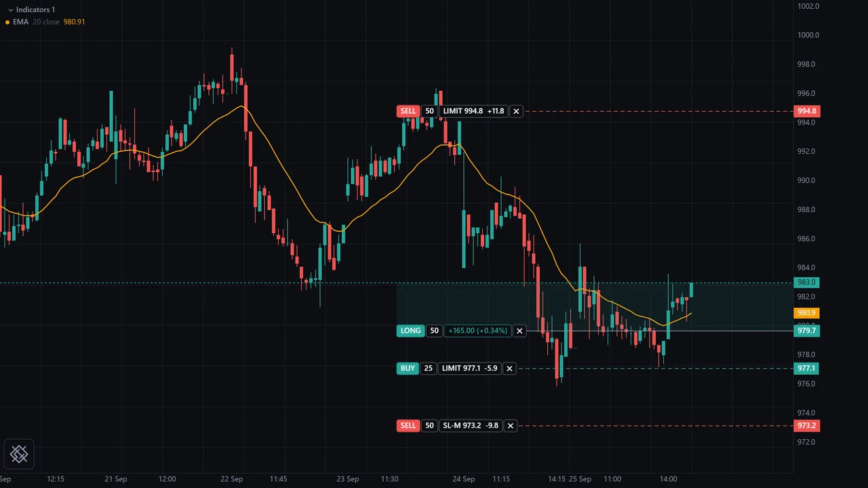The height and width of the screenshot is (488, 868).
Task: Click the orange EMA legend color dot
Action: tap(7, 22)
